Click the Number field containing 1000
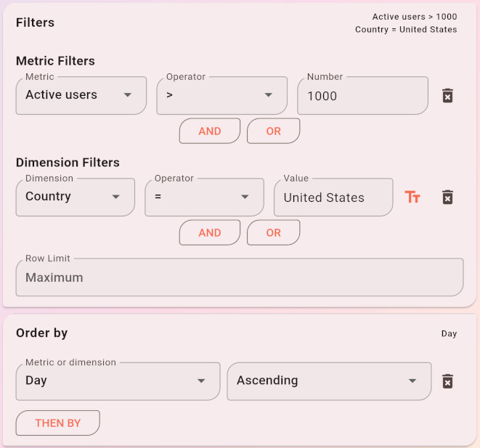 coord(362,96)
